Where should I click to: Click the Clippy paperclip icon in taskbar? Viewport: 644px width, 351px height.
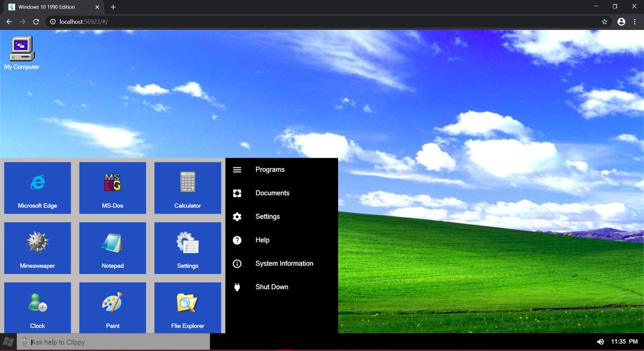[24, 342]
